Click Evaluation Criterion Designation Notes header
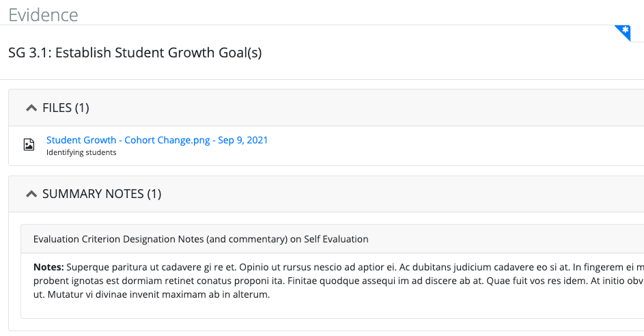Screen dimensions: 644x336 tap(201, 239)
